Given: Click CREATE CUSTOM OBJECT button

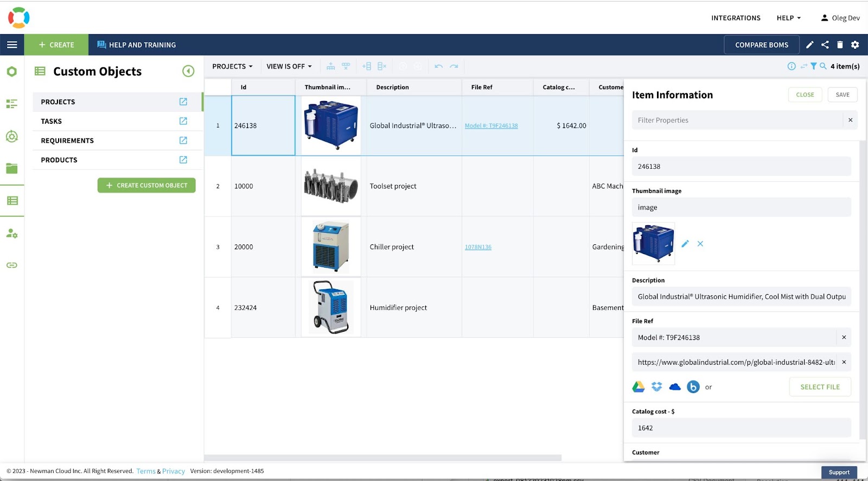Looking at the screenshot, I should (146, 185).
